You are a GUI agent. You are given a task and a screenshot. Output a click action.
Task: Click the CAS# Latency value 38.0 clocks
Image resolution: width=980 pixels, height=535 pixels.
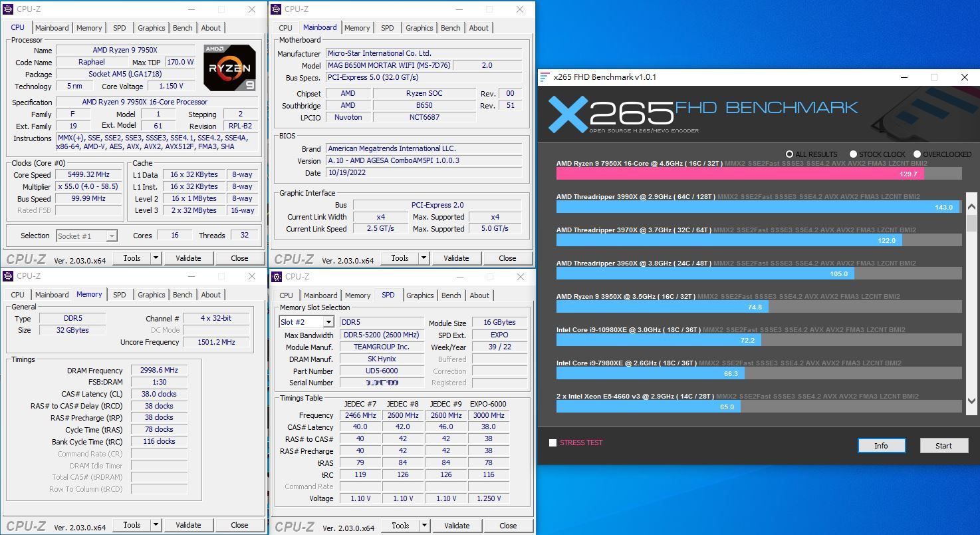(159, 394)
